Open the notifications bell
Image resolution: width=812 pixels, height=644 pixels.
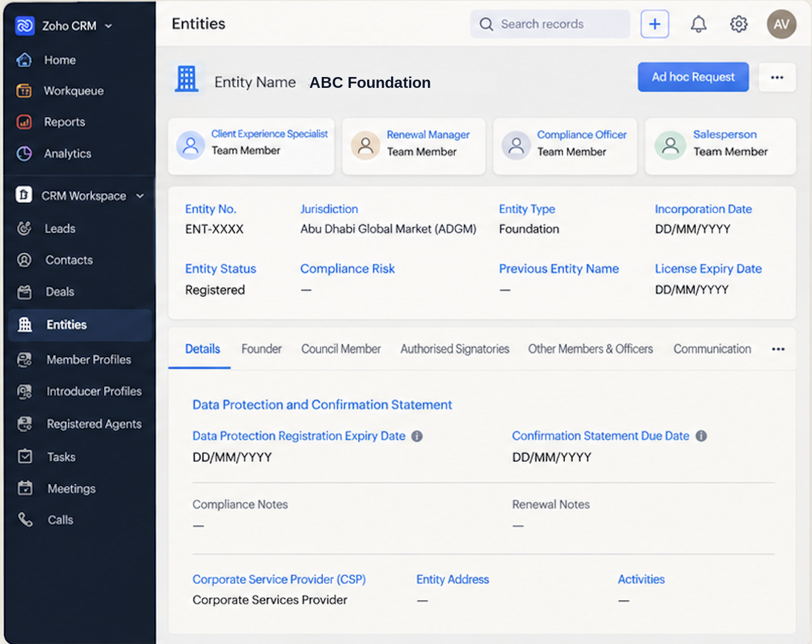(699, 24)
